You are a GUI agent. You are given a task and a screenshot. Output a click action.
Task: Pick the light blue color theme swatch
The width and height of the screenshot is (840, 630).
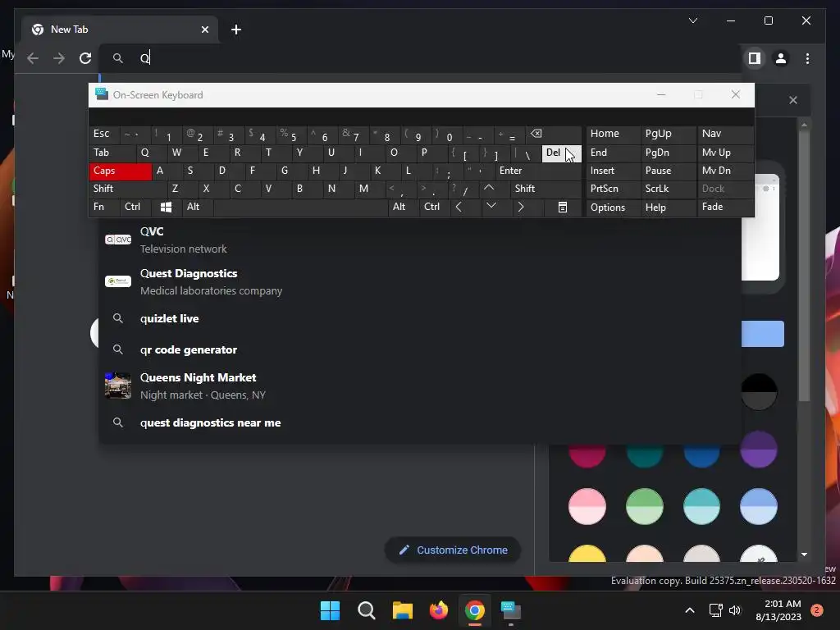[759, 506]
